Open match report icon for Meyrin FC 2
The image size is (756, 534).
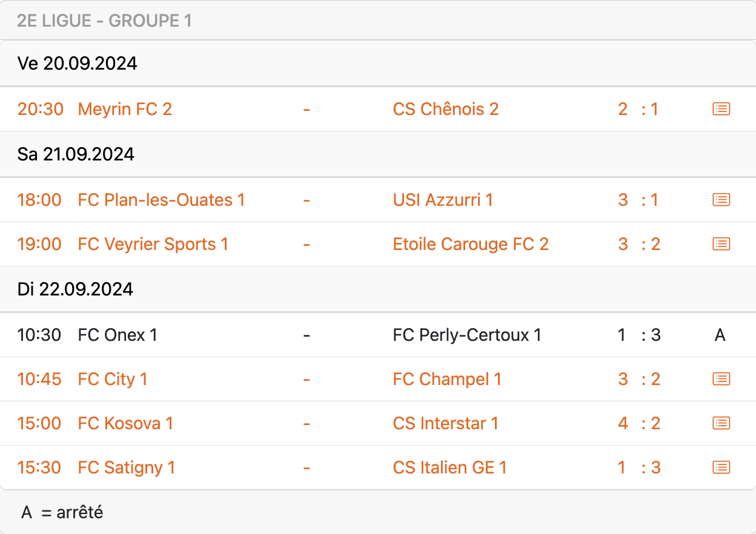click(x=721, y=109)
